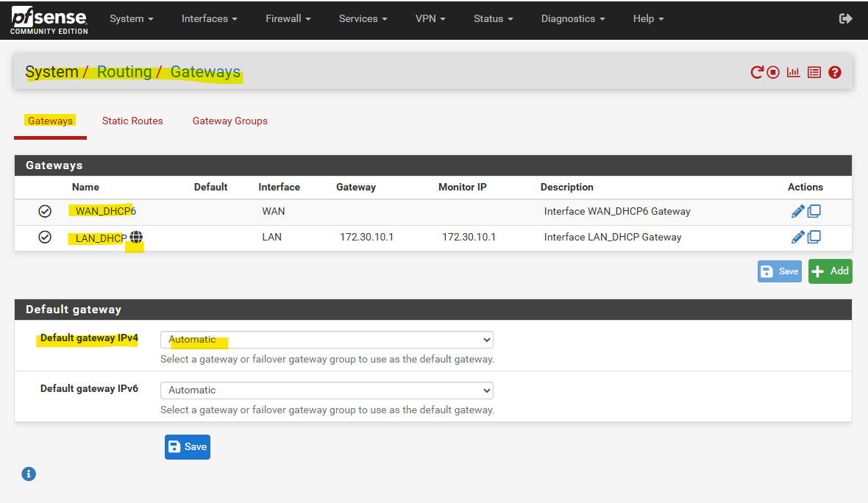Click the enabled check icon for LAN_DHCP
The image size is (868, 503).
45,237
